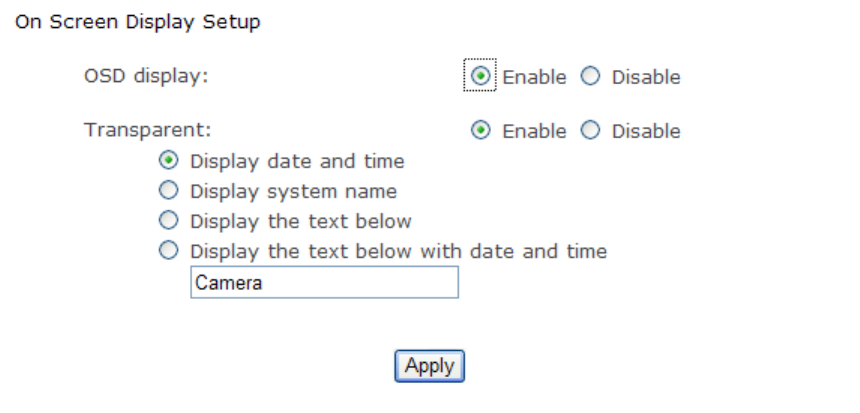Viewport: 860px width, 413px height.
Task: Choose the 'Display date and time' radio button
Action: pos(169,160)
